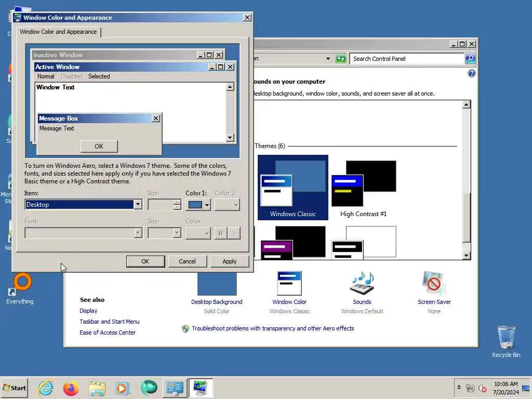This screenshot has width=532, height=399.
Task: Click OK button in the preview message box
Action: click(99, 146)
